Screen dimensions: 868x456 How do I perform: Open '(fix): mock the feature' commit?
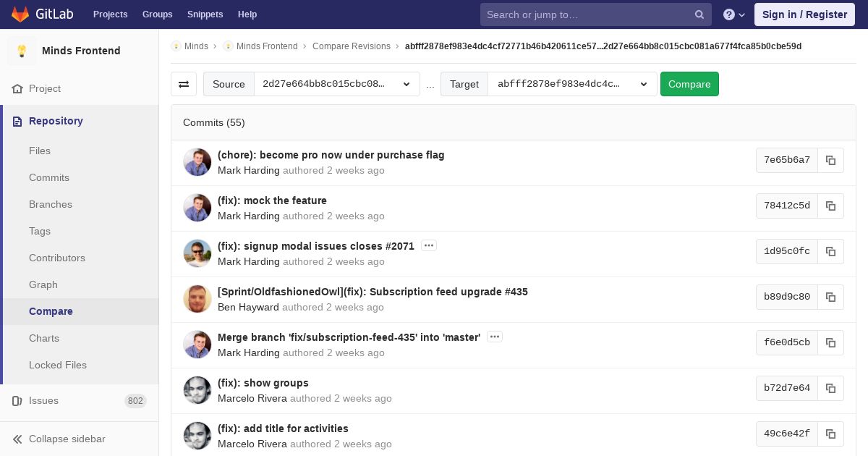tap(272, 200)
